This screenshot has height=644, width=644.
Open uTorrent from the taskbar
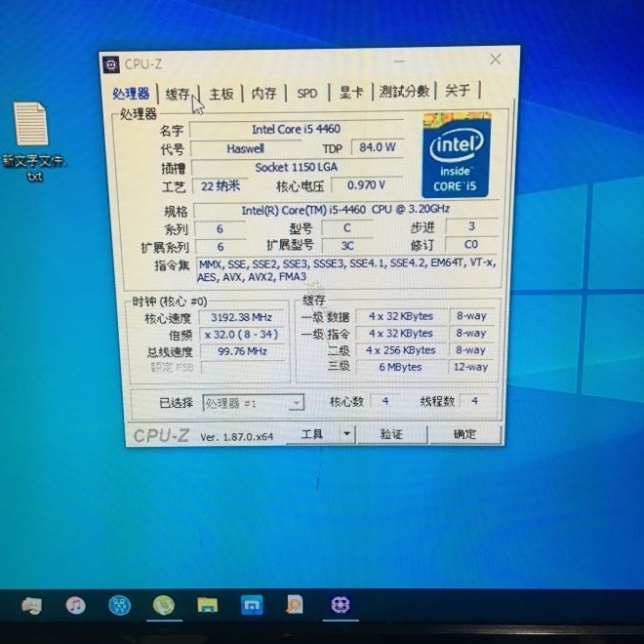pos(164,605)
